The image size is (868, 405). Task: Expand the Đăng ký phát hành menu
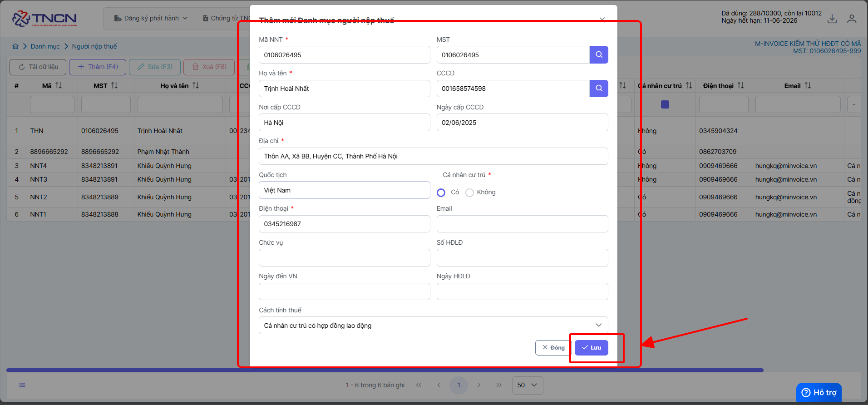[x=151, y=18]
